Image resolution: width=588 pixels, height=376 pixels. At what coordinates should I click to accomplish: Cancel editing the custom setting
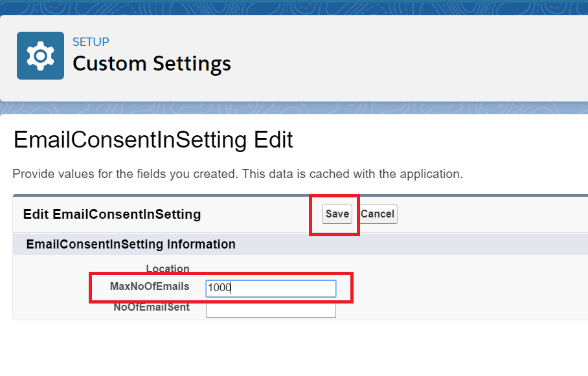(378, 214)
